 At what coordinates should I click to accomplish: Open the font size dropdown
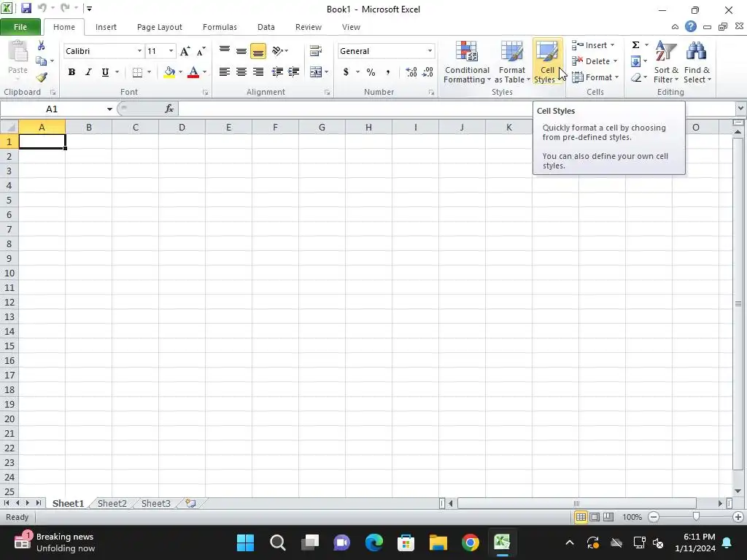tap(171, 51)
